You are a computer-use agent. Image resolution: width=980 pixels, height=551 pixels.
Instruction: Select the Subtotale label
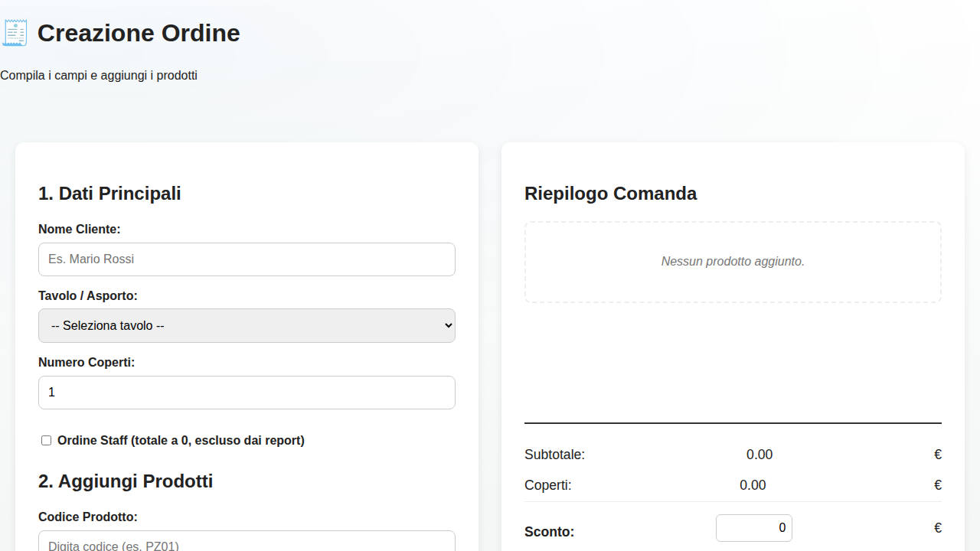point(554,455)
